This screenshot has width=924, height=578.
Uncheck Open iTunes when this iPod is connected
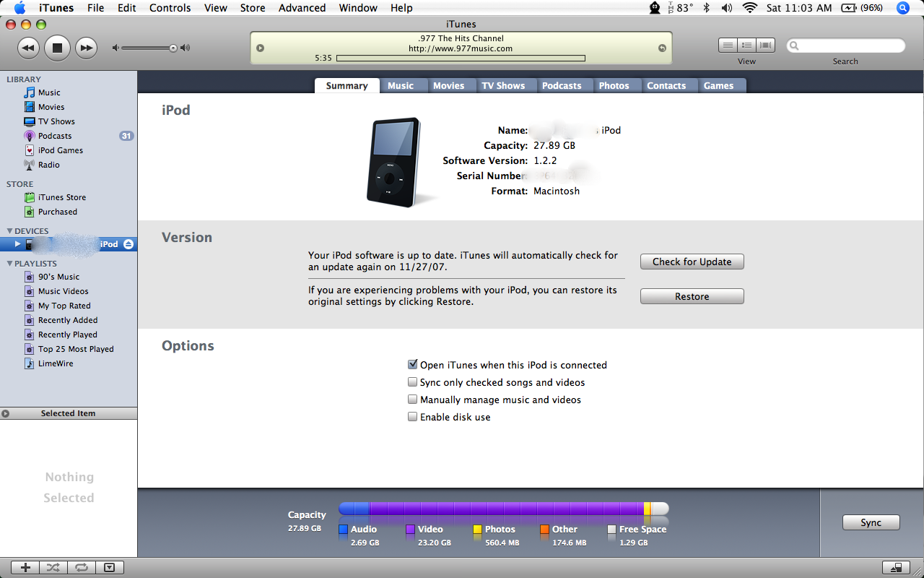click(413, 365)
